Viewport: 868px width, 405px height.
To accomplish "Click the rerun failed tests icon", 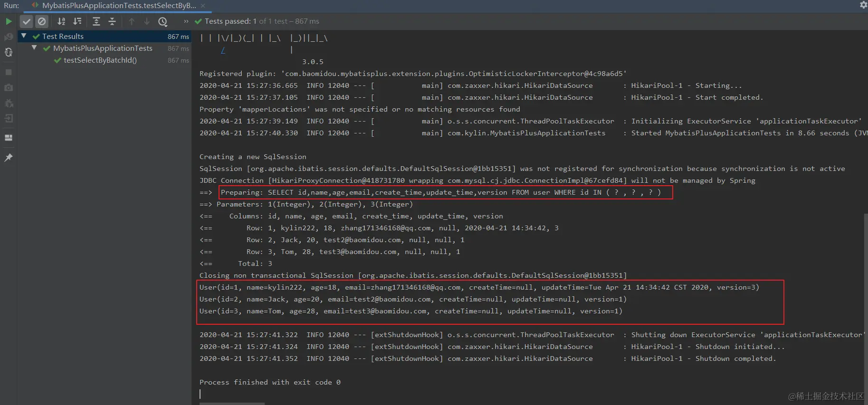I will 9,37.
